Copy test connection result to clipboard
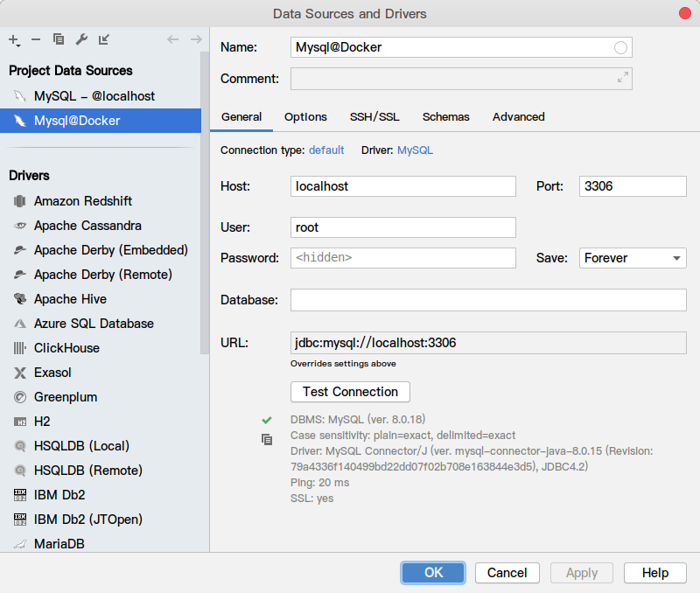The height and width of the screenshot is (593, 700). pyautogui.click(x=267, y=440)
